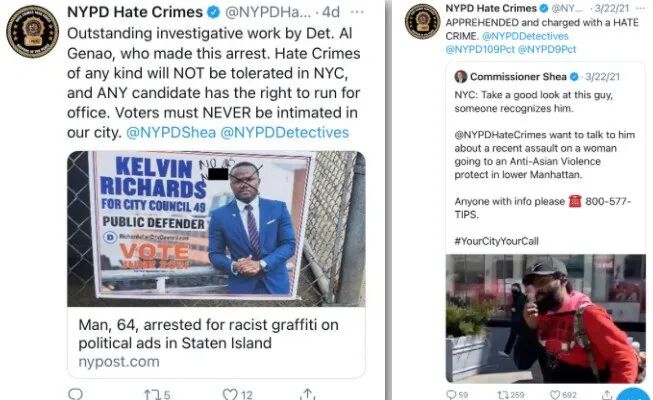
Task: Reply to the Kelvin Richards tweet
Action: (x=75, y=394)
